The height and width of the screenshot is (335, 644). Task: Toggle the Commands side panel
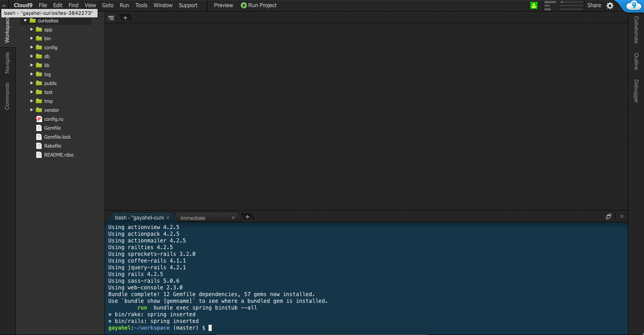click(x=7, y=96)
